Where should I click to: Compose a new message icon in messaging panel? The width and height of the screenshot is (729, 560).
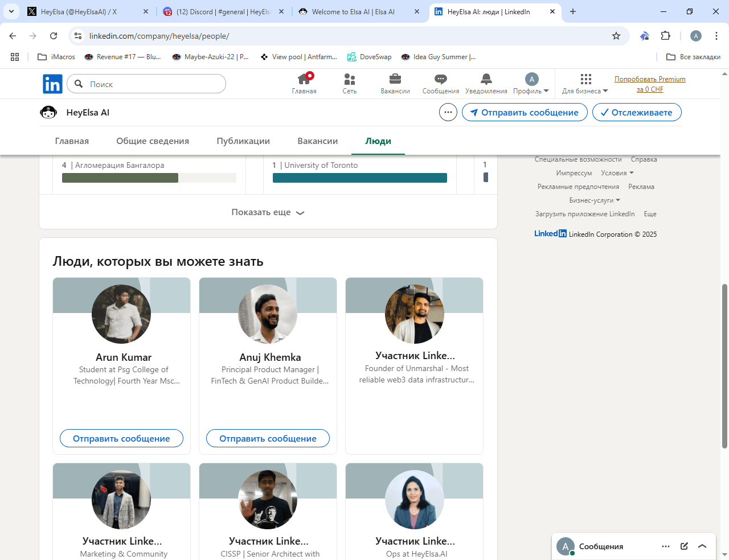click(x=684, y=546)
